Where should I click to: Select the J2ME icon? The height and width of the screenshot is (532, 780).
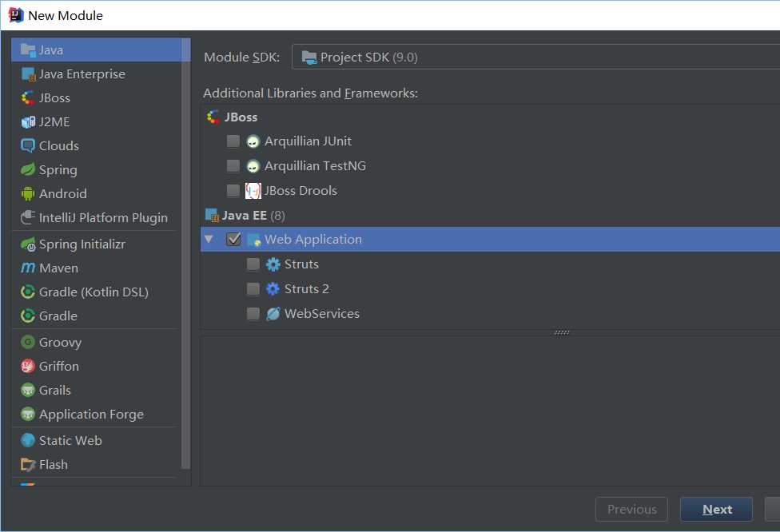tap(28, 121)
